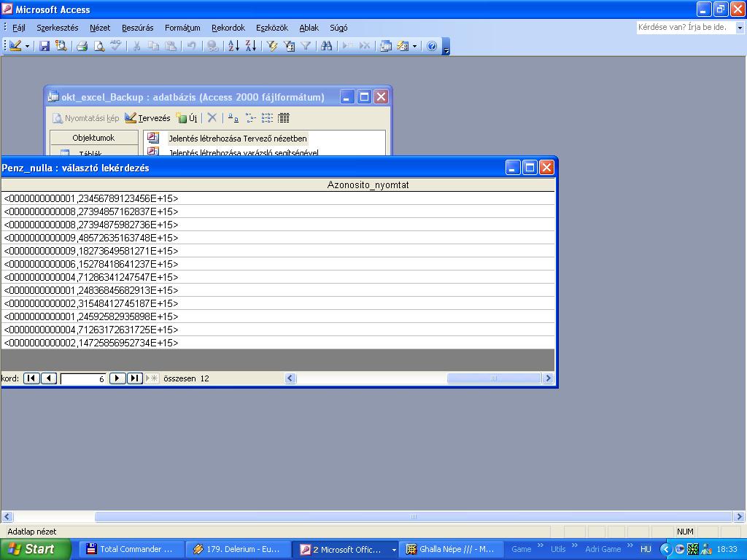The width and height of the screenshot is (747, 560).
Task: Expand the View mode dropdown arrow
Action: coord(28,46)
